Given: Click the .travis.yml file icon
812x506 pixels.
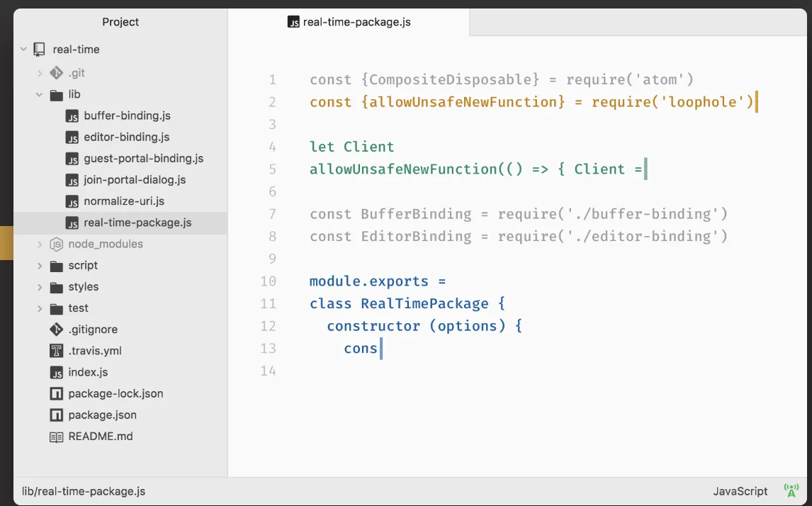Looking at the screenshot, I should 56,351.
